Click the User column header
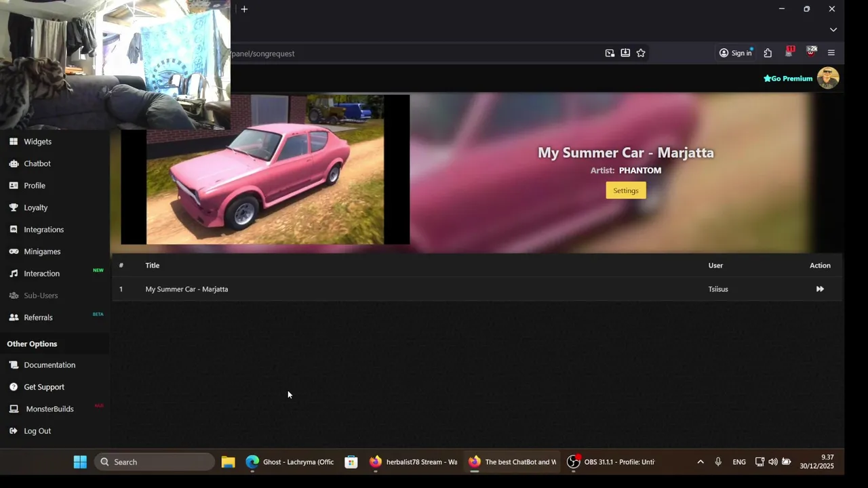Screen dimensions: 868x488 (x=715, y=266)
